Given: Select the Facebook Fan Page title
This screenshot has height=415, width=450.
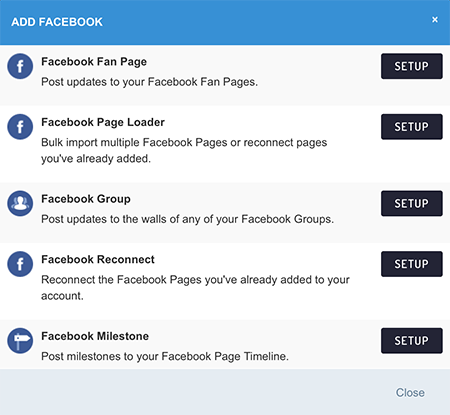Looking at the screenshot, I should tap(94, 62).
